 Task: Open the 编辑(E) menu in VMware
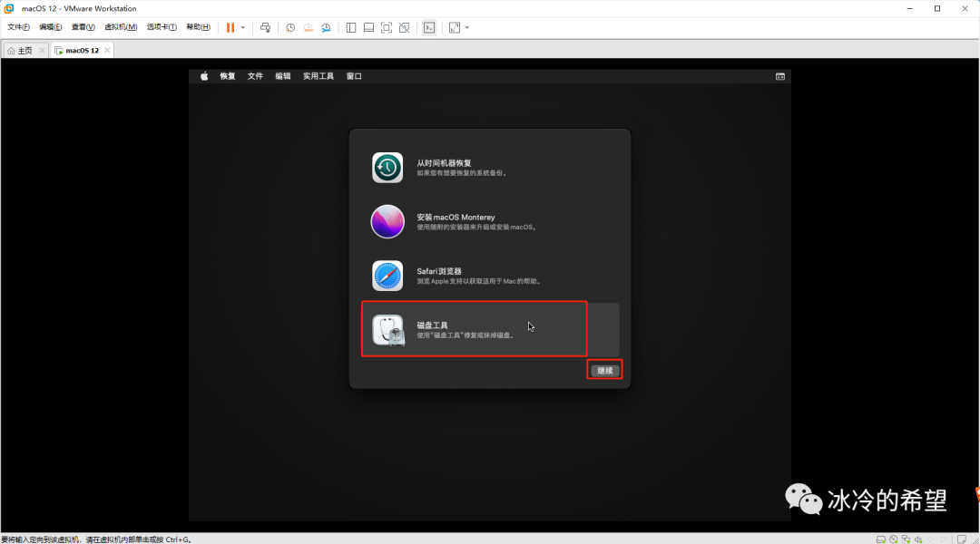point(50,27)
